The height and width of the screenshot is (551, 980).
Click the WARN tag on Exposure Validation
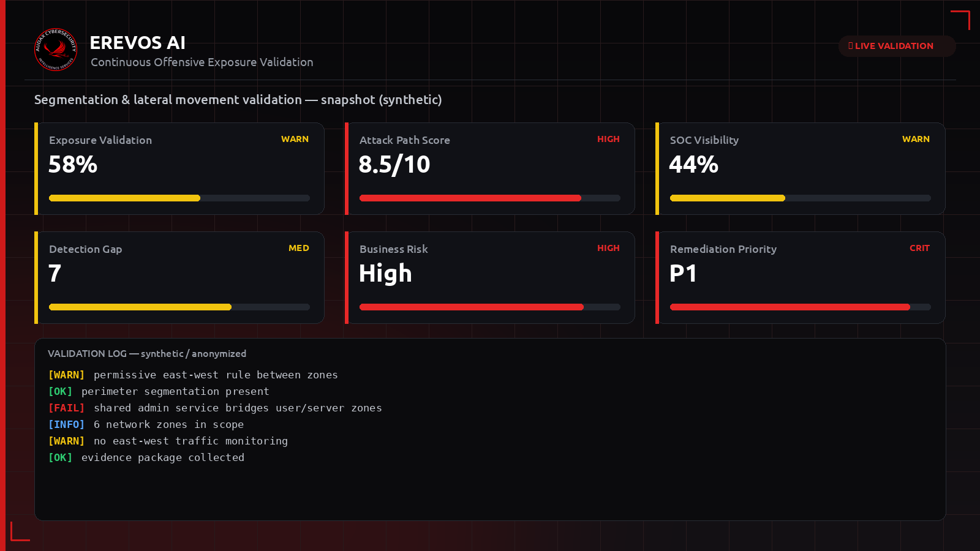coord(295,139)
